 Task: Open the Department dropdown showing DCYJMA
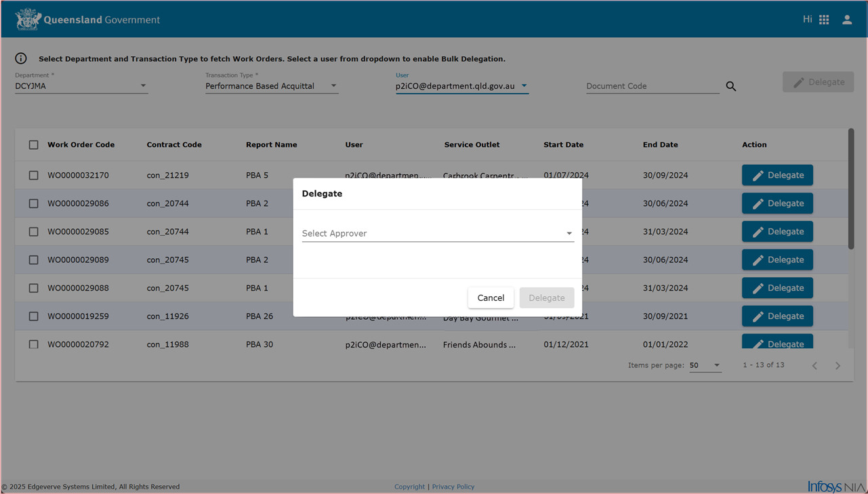point(81,86)
